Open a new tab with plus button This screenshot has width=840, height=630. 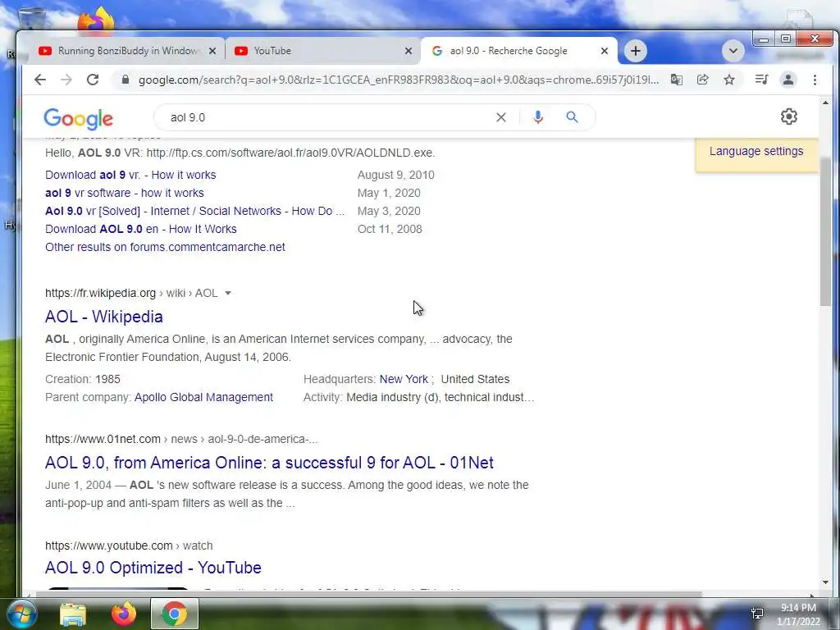click(636, 51)
